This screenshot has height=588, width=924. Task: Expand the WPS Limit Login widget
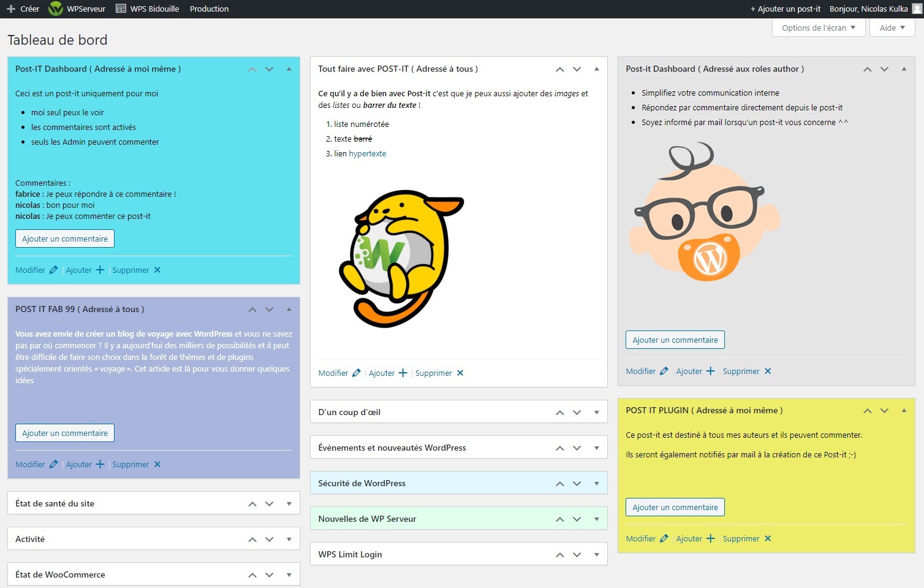[596, 555]
